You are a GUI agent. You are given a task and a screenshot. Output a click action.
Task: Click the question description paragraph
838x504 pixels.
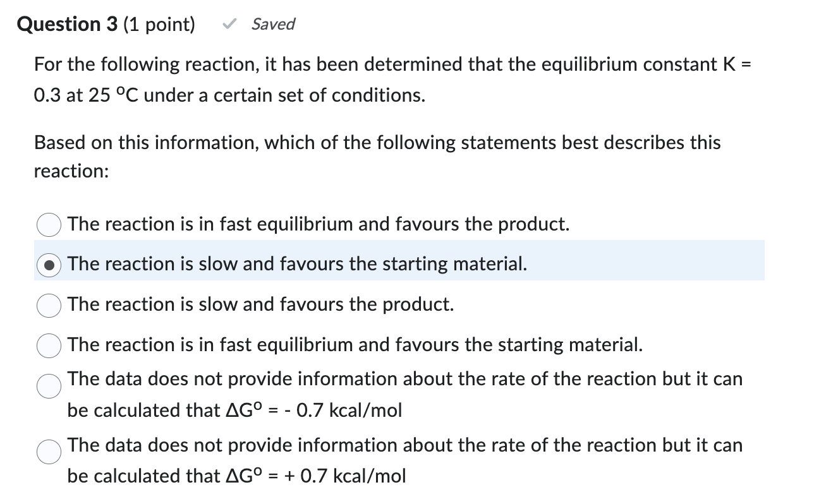[x=392, y=79]
